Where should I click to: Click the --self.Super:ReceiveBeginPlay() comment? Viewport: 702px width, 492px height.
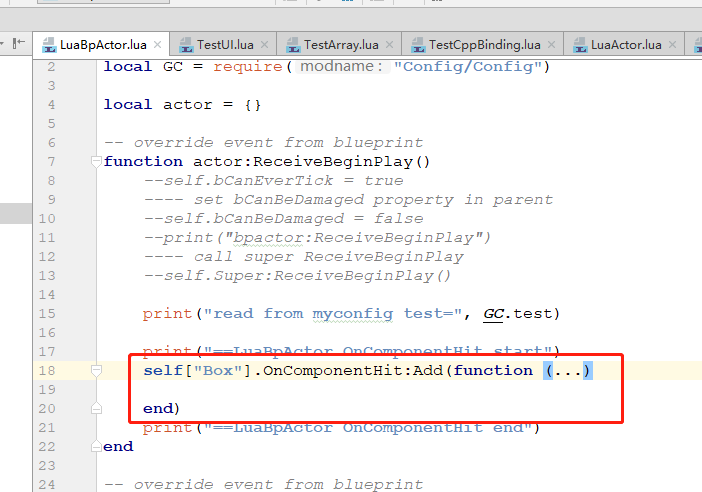[297, 276]
